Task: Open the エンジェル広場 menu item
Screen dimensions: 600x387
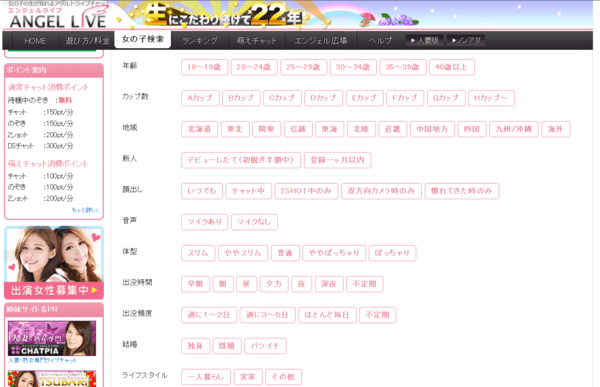Action: 321,41
